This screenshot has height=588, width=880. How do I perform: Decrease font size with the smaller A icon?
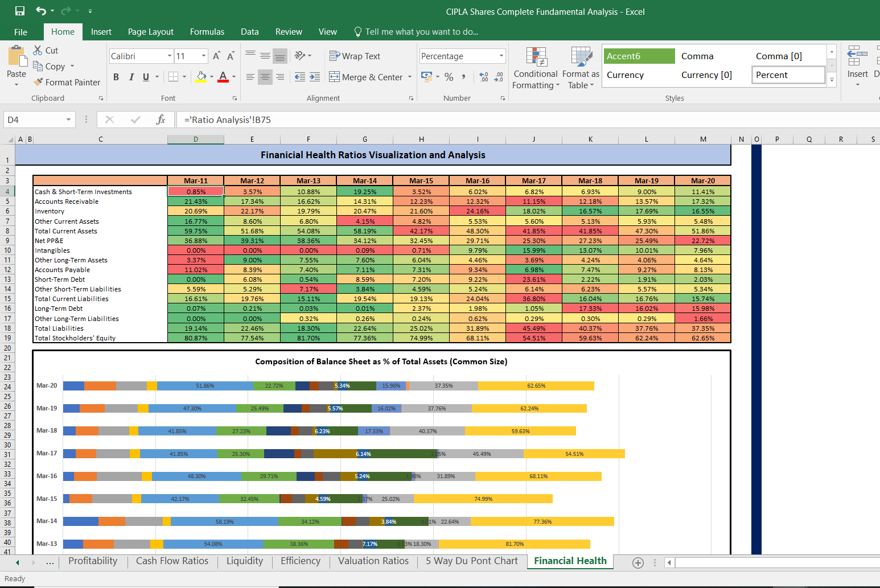click(231, 56)
